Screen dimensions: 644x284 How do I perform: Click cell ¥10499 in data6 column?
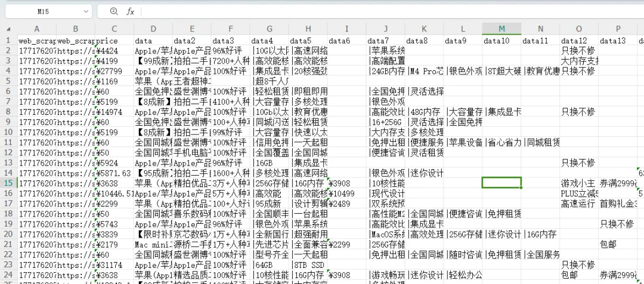tap(346, 193)
